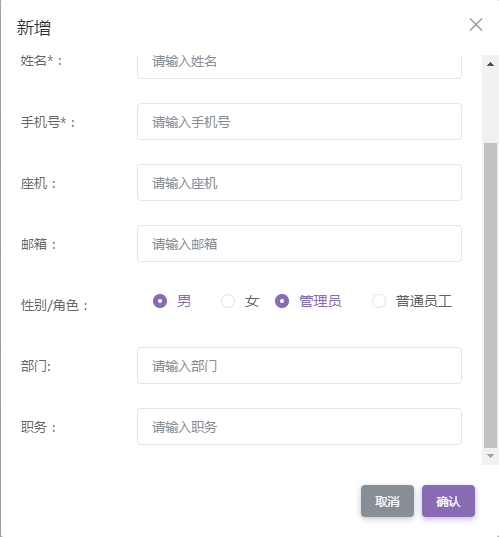The height and width of the screenshot is (537, 499).
Task: Click the 请输入邮箱 email field
Action: (299, 243)
